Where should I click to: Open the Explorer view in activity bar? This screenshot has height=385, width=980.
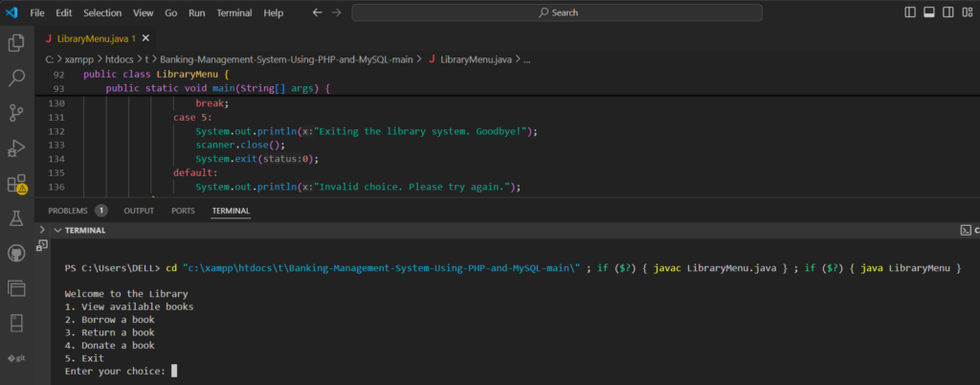pos(16,43)
